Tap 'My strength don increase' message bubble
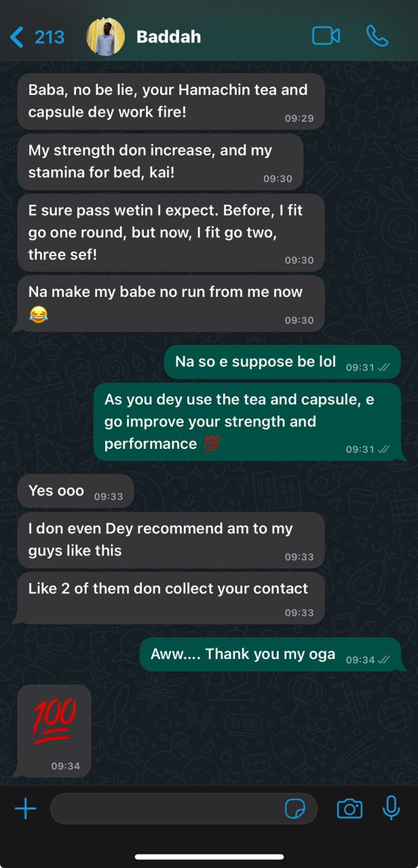418x868 pixels. pyautogui.click(x=159, y=162)
